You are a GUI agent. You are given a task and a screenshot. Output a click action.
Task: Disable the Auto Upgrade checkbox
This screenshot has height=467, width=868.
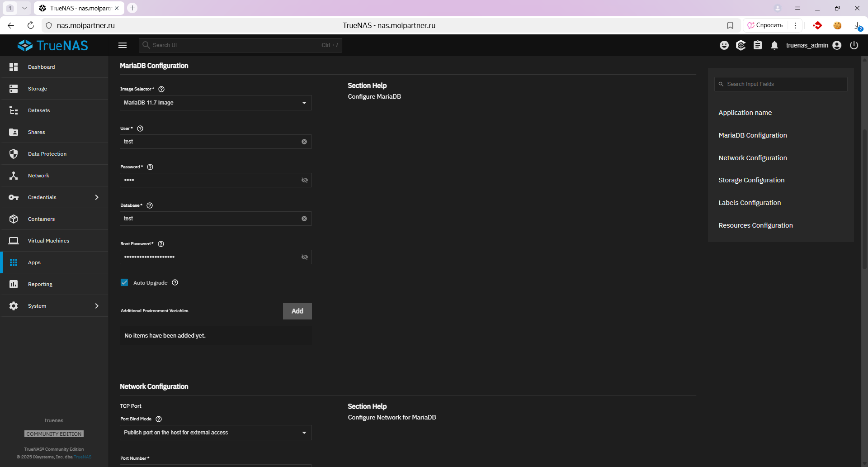124,282
